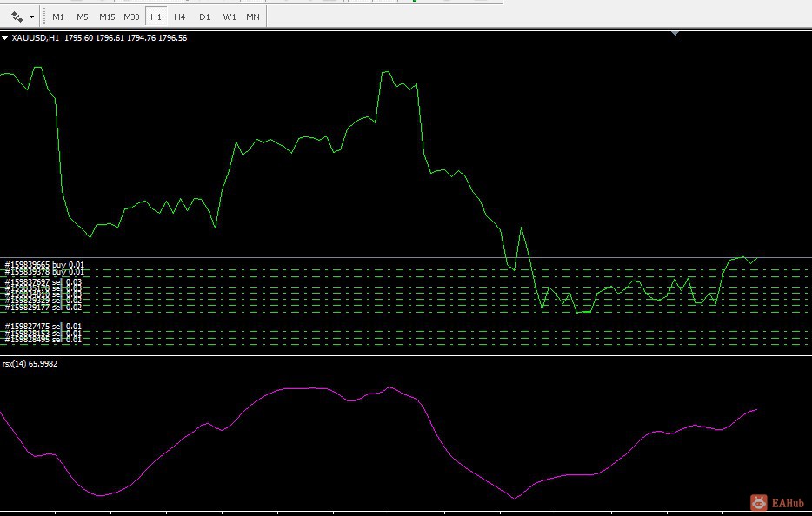
Task: Click the triangle before XAUUSD,H1 title
Action: (4, 37)
